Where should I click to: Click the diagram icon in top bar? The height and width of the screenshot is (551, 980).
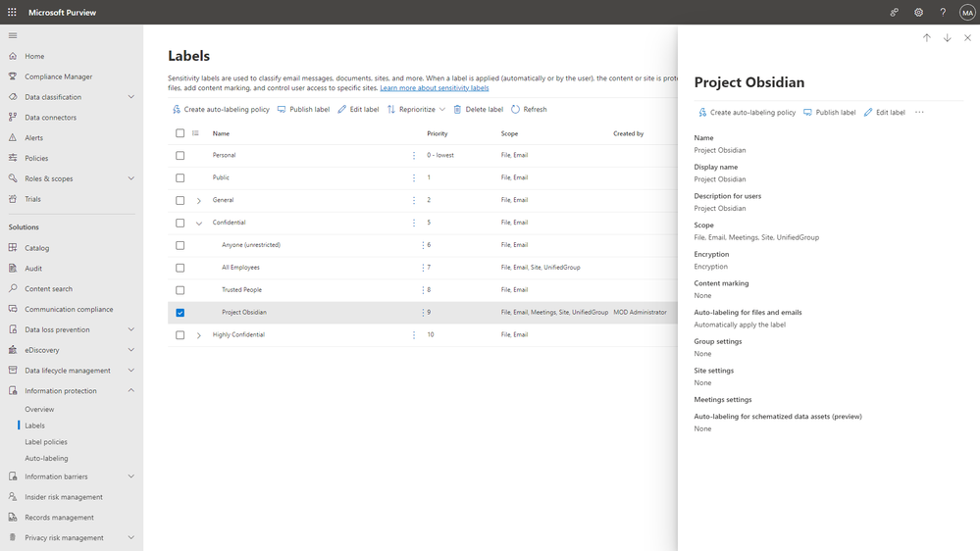pos(894,12)
